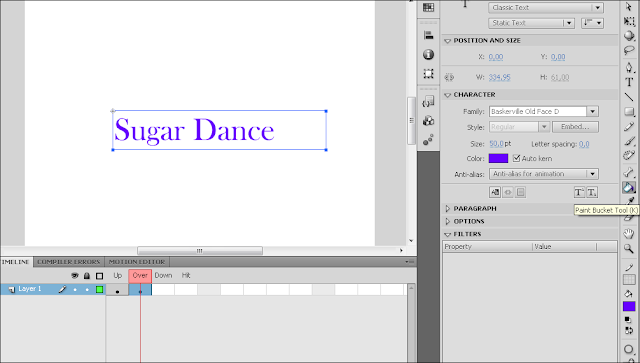Open the Align panel icon
The width and height of the screenshot is (640, 363).
point(428,35)
